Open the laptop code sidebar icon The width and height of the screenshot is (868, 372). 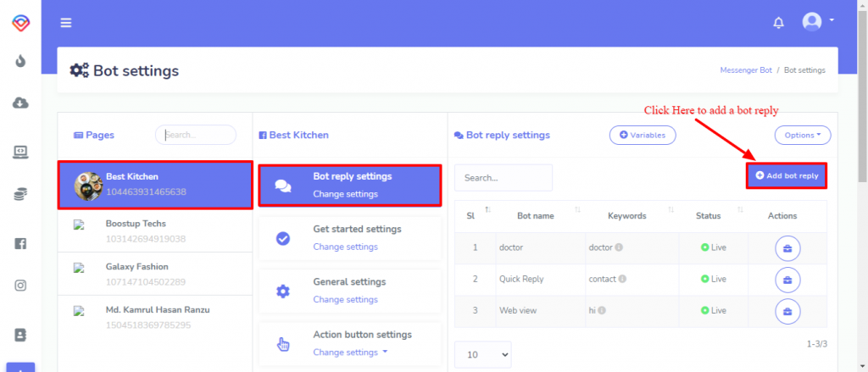[x=20, y=152]
